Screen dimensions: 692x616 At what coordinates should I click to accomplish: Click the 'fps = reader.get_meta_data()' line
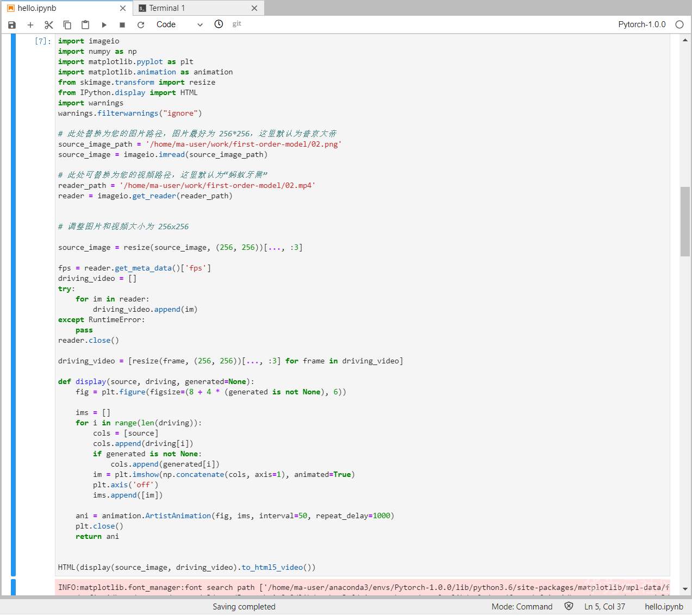click(134, 268)
